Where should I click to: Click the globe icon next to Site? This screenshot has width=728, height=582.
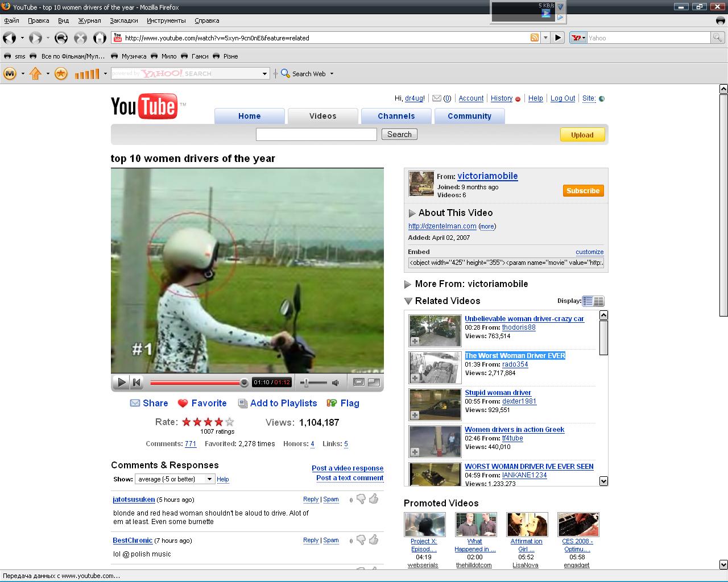point(602,98)
